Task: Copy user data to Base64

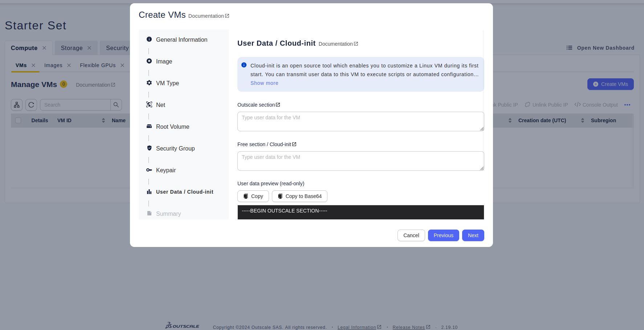Action: [299, 196]
